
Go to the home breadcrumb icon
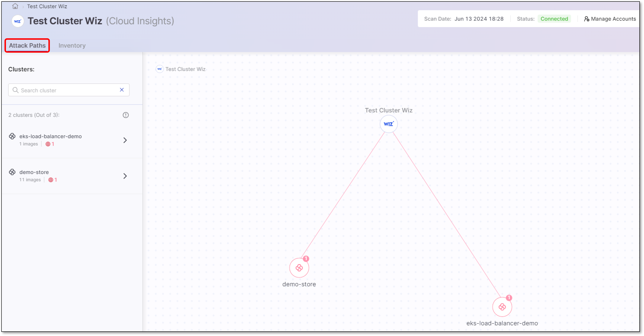click(15, 6)
